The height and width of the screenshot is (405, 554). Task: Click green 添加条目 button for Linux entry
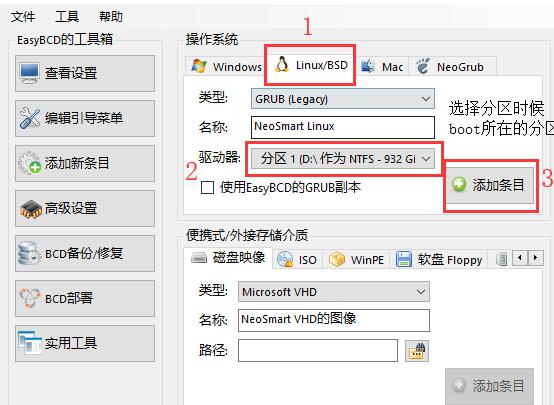point(488,185)
